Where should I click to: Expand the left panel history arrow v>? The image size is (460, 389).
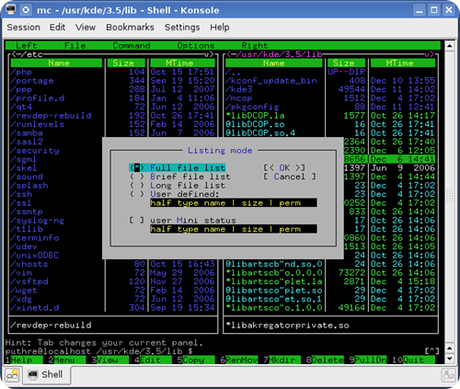pyautogui.click(x=209, y=54)
